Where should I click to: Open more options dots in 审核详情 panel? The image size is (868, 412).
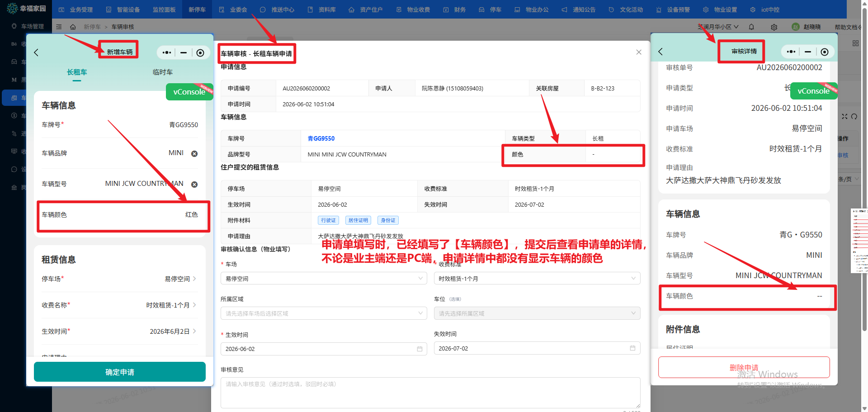point(791,52)
